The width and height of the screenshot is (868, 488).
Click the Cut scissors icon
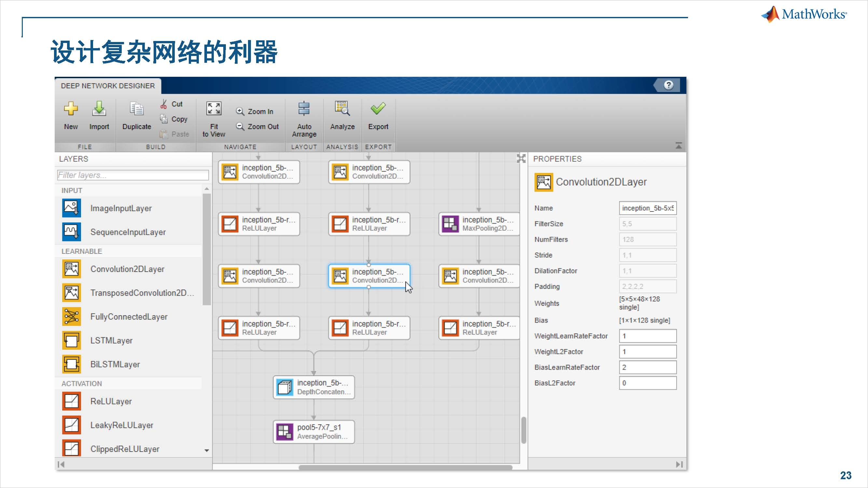pos(164,104)
